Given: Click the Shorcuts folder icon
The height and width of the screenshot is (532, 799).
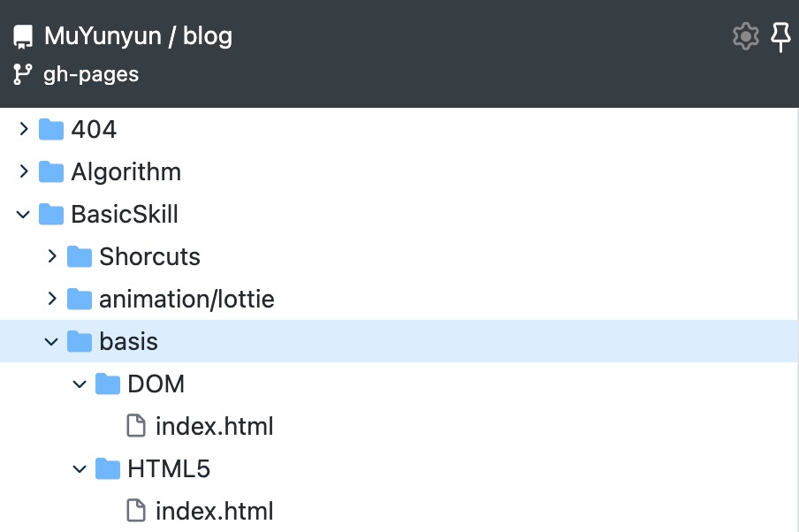Looking at the screenshot, I should point(80,257).
